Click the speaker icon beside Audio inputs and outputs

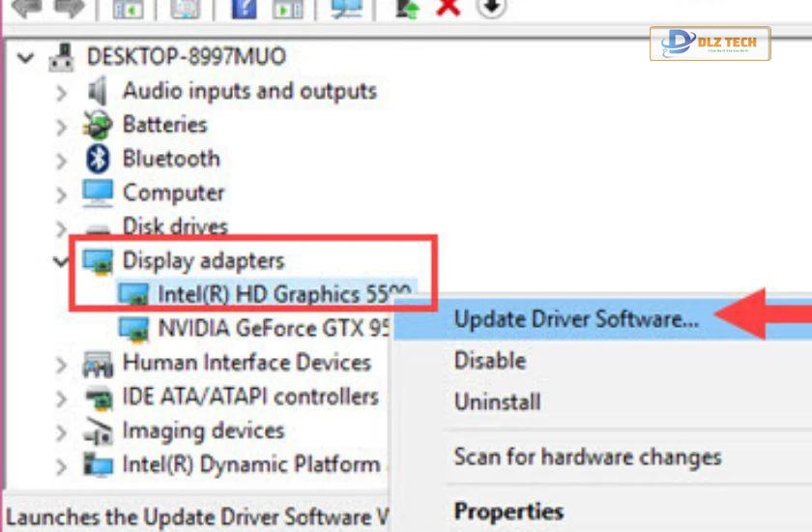pyautogui.click(x=98, y=91)
